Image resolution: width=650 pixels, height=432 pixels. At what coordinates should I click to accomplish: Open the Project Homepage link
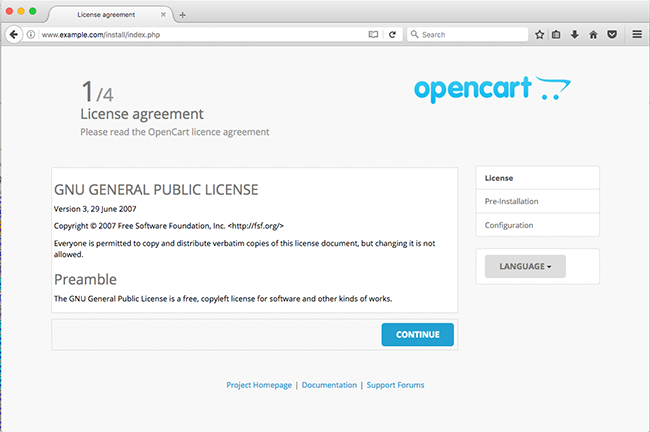[x=259, y=385]
